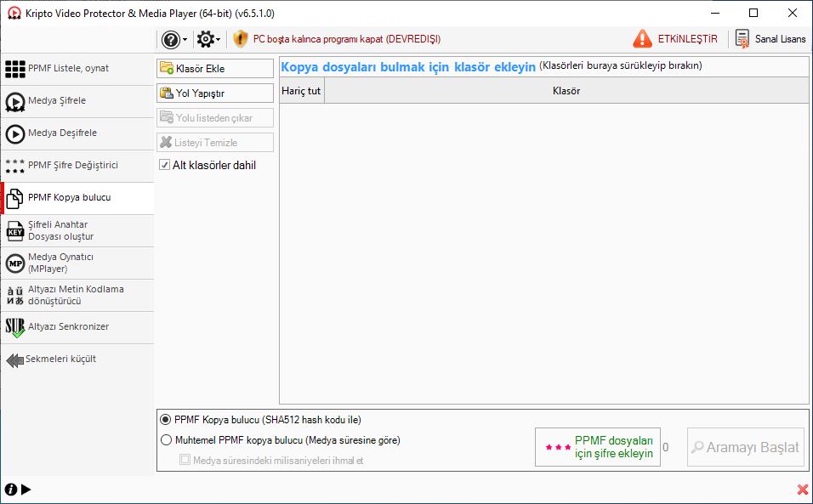Open the help question mark menu

(x=174, y=39)
